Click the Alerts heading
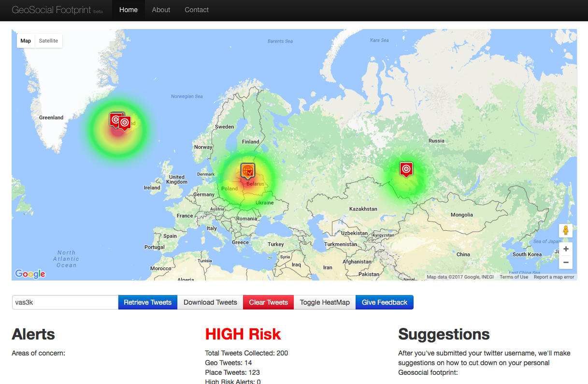The width and height of the screenshot is (588, 384). click(33, 334)
